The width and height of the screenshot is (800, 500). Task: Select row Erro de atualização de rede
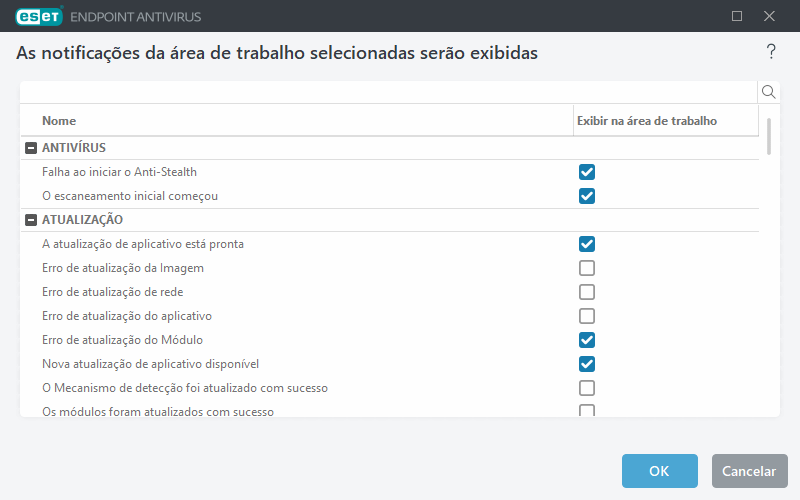pos(390,292)
